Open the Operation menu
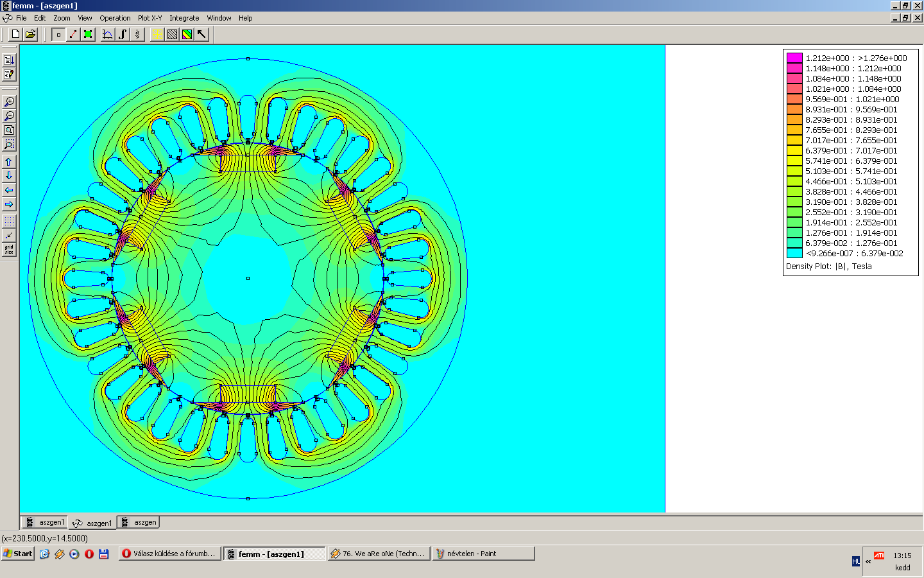Image resolution: width=924 pixels, height=578 pixels. pyautogui.click(x=115, y=18)
